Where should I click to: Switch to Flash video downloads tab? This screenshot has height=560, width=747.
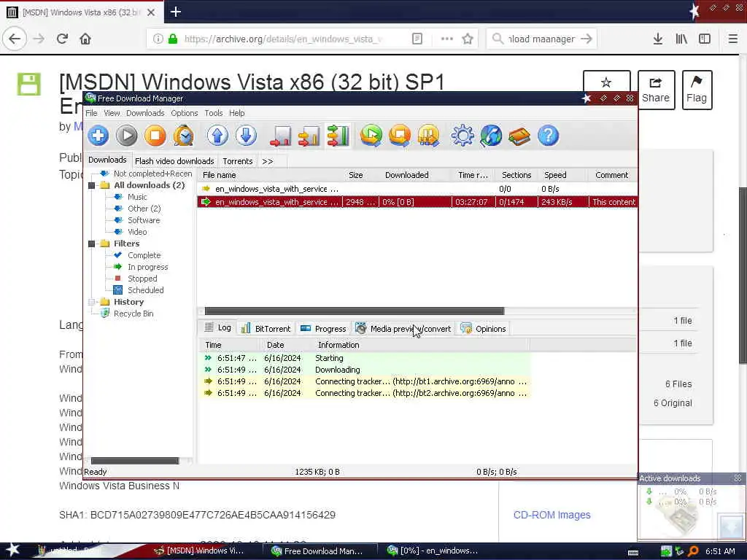point(174,161)
